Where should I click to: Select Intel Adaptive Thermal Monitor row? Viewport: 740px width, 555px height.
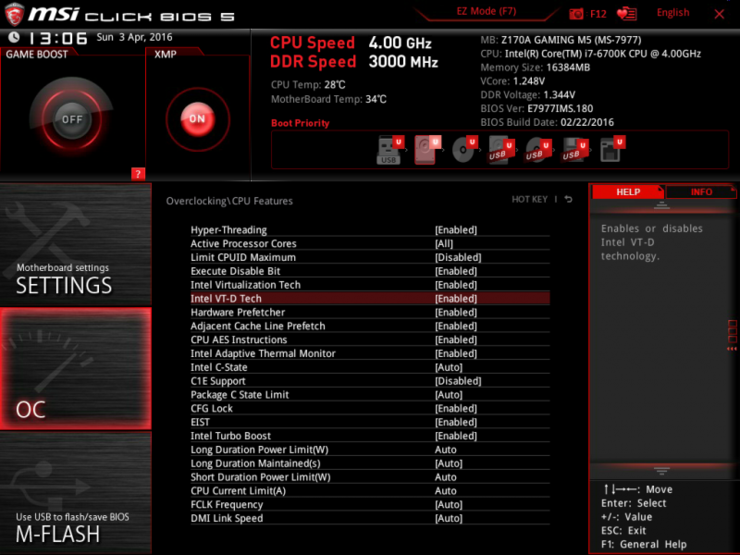(x=370, y=353)
